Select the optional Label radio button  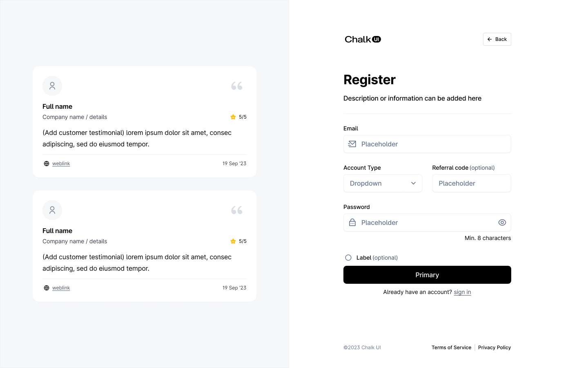(x=348, y=258)
